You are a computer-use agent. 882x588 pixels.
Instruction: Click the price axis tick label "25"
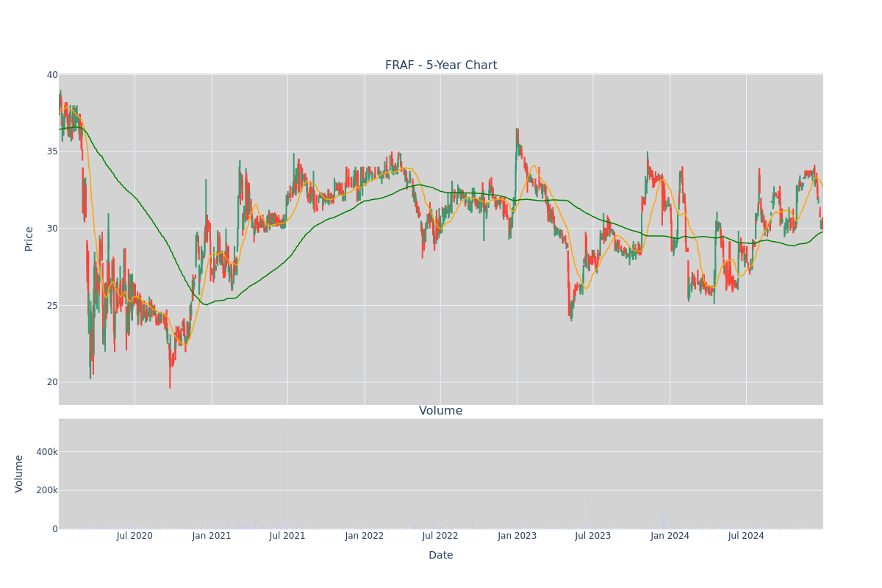tap(52, 305)
